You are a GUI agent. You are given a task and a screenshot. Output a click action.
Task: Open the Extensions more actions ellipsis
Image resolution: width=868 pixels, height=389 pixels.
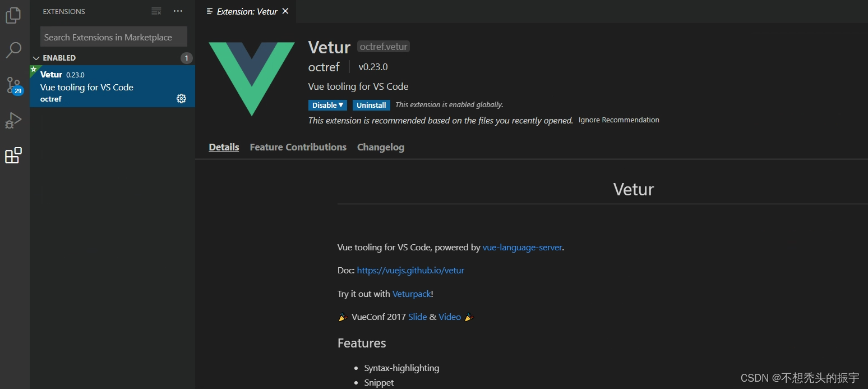178,11
